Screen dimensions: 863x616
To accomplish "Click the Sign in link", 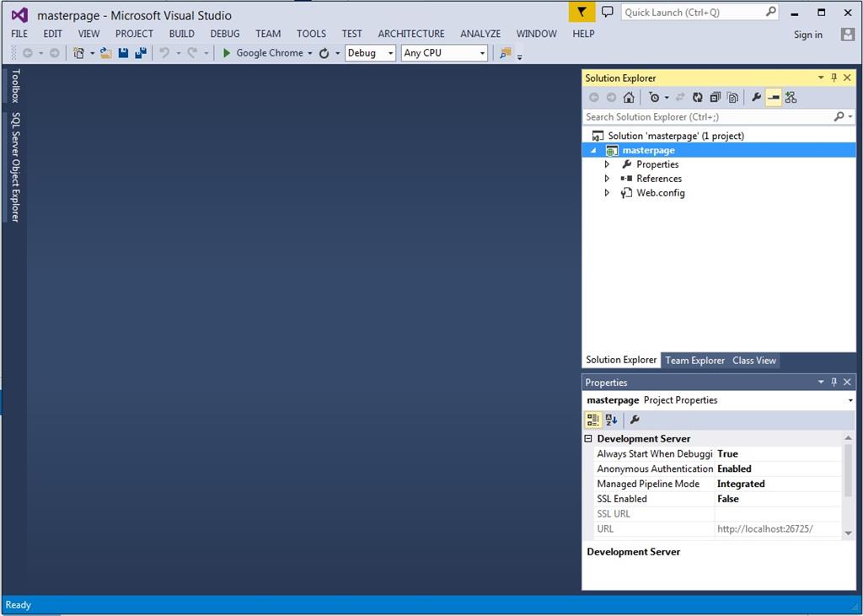I will (x=808, y=35).
